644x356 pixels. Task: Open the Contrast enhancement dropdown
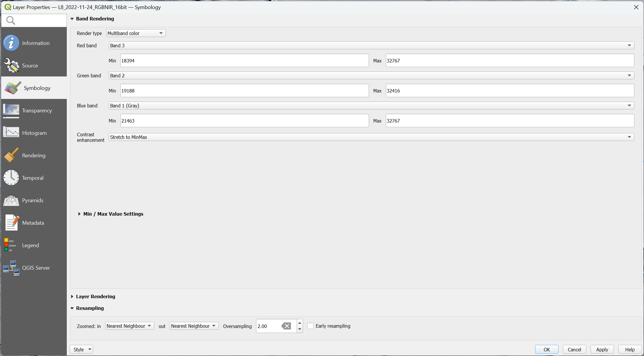[371, 137]
